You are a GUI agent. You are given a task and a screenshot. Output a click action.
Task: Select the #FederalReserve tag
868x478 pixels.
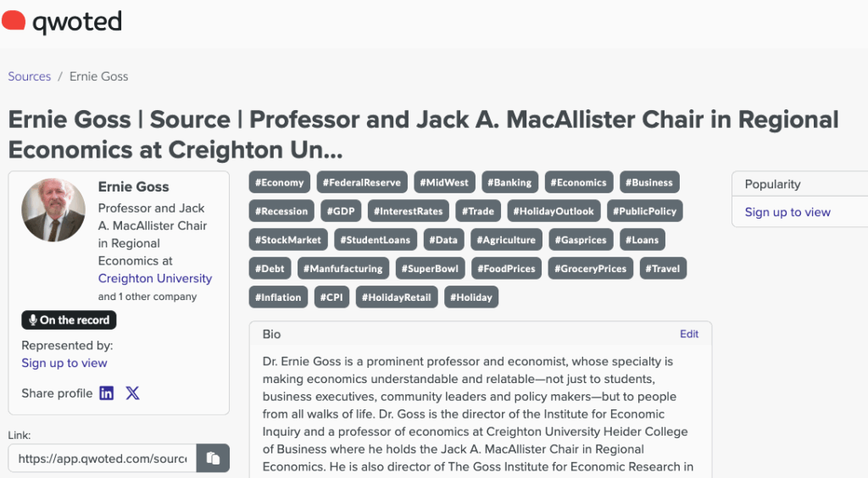click(x=363, y=182)
